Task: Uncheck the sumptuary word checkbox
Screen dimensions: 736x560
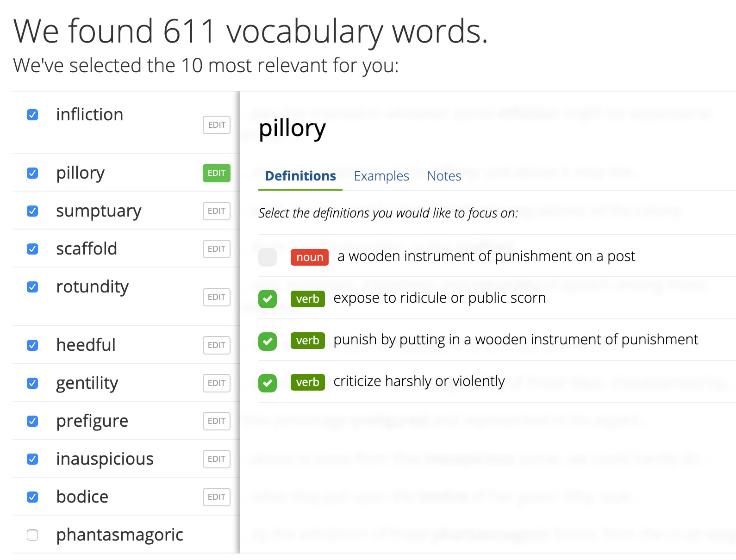Action: (x=32, y=211)
